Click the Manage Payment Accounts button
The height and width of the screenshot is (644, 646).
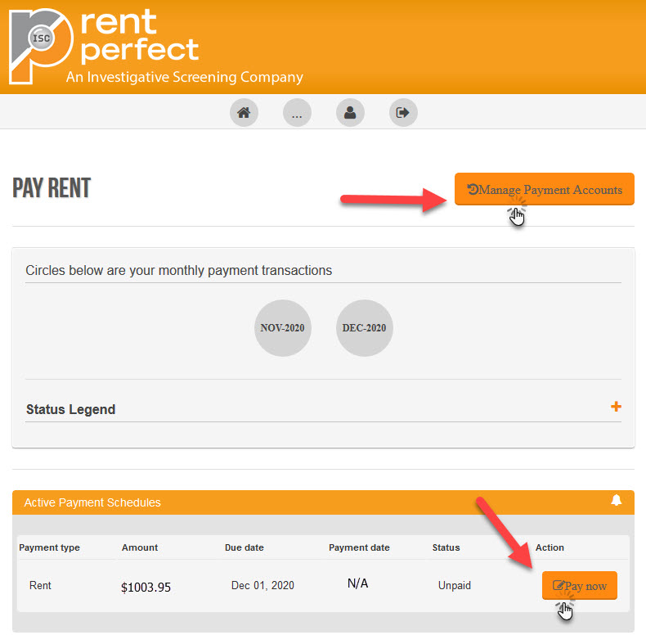[545, 189]
